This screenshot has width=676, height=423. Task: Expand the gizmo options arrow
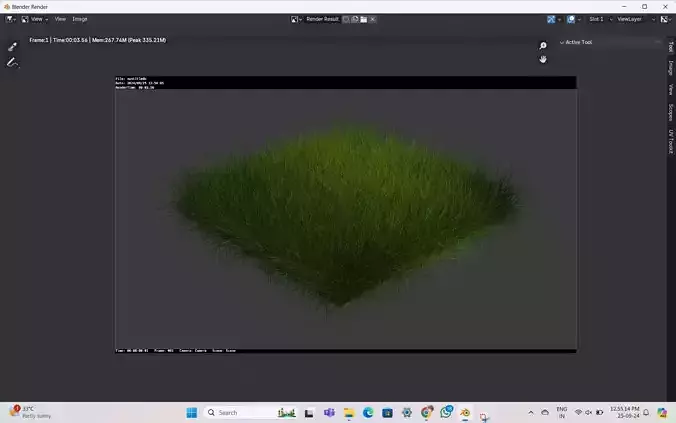pos(559,19)
